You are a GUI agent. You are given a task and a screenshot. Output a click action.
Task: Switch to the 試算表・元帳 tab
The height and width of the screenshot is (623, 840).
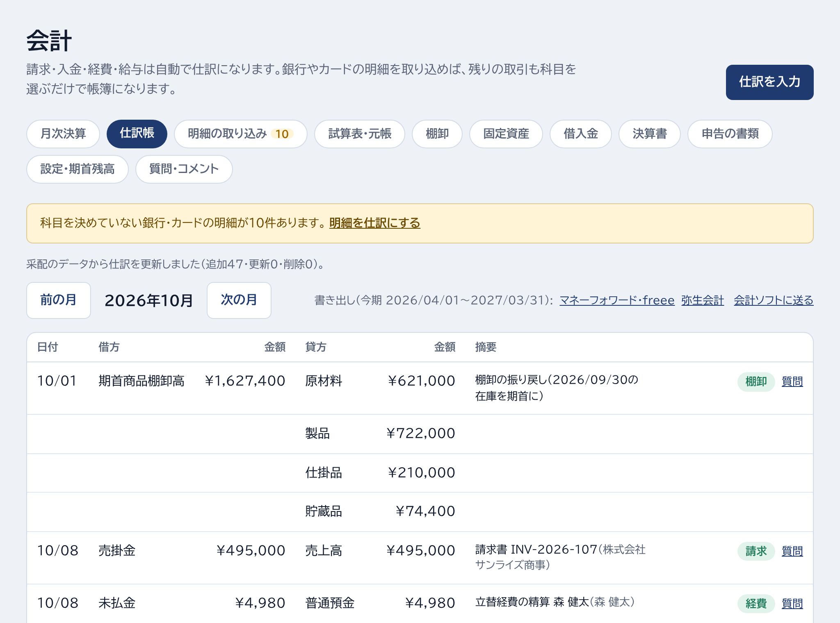pyautogui.click(x=360, y=134)
